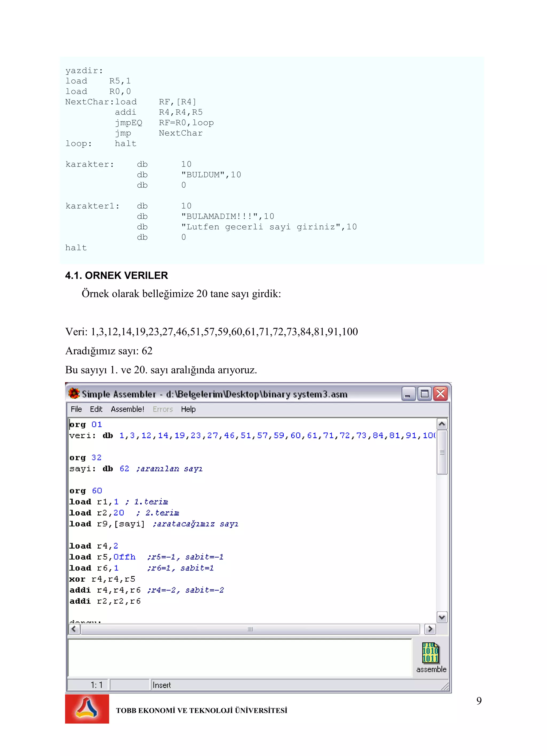The width and height of the screenshot is (547, 756).
Task: Maximize the Simple Assembler window
Action: pyautogui.click(x=424, y=394)
